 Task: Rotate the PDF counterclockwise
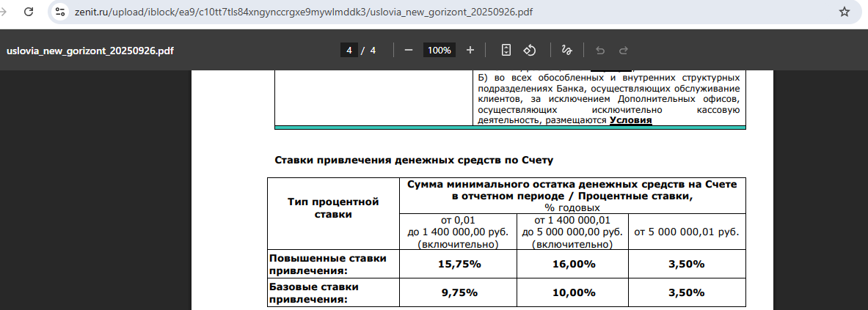pos(530,50)
